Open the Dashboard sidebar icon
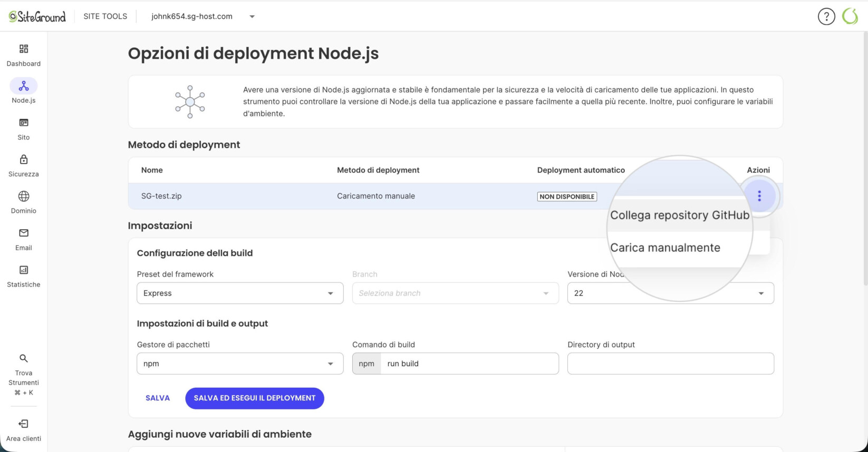The image size is (868, 452). click(24, 49)
